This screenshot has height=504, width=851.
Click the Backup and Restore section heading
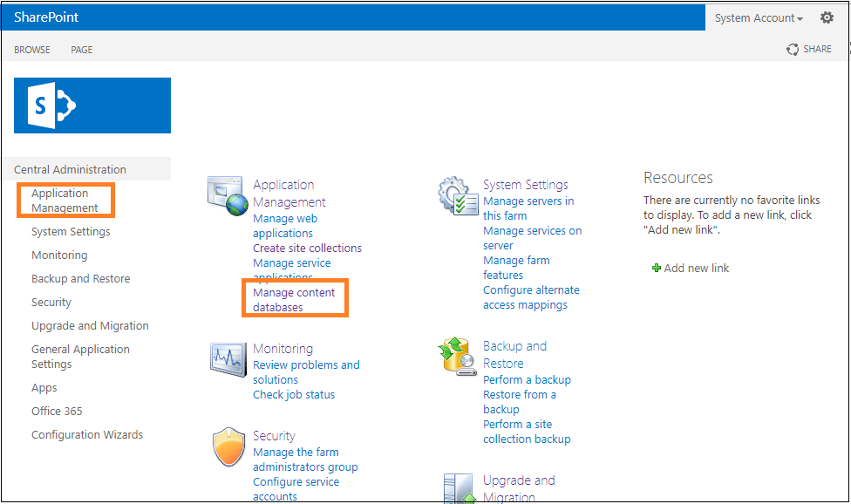(x=514, y=354)
